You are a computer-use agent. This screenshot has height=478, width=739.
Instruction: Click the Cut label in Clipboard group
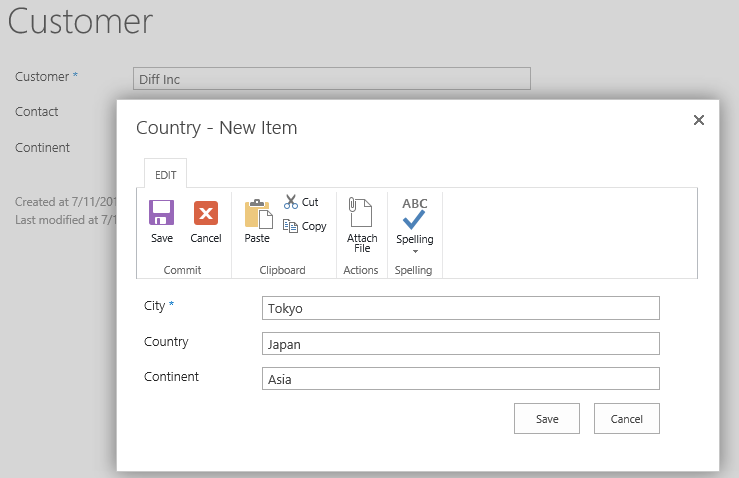click(310, 202)
